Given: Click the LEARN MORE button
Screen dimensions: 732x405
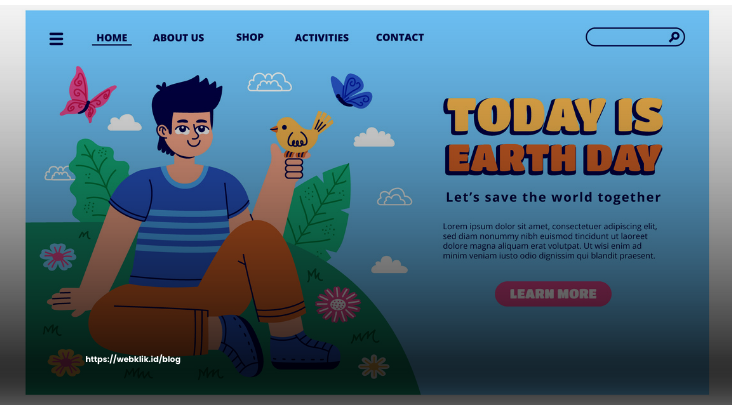Looking at the screenshot, I should (553, 294).
